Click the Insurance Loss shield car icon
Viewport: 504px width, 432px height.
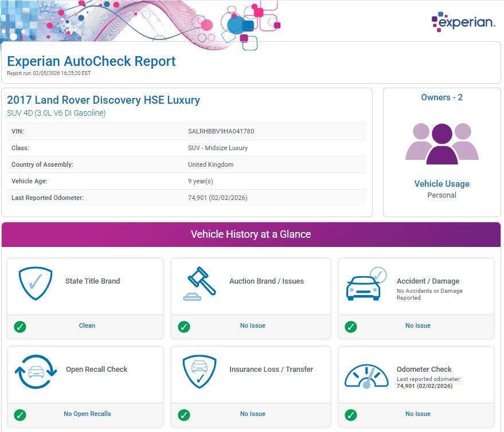pyautogui.click(x=199, y=372)
